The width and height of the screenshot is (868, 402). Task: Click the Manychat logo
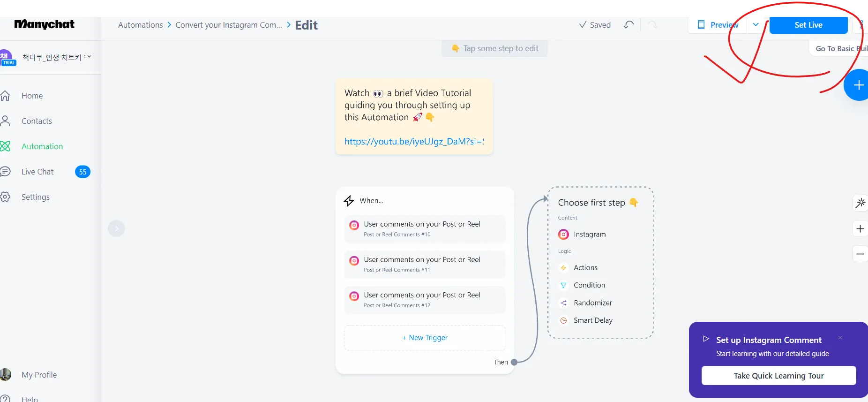click(44, 24)
